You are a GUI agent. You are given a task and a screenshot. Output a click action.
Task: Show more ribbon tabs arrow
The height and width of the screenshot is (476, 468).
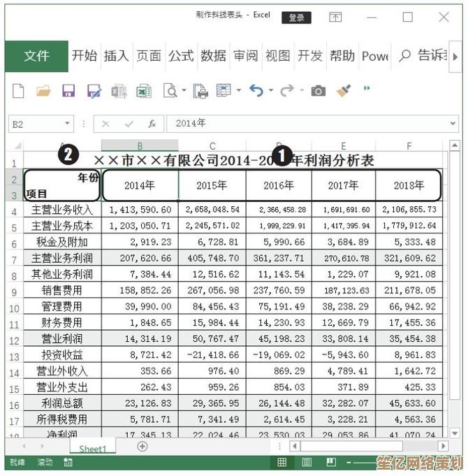455,57
